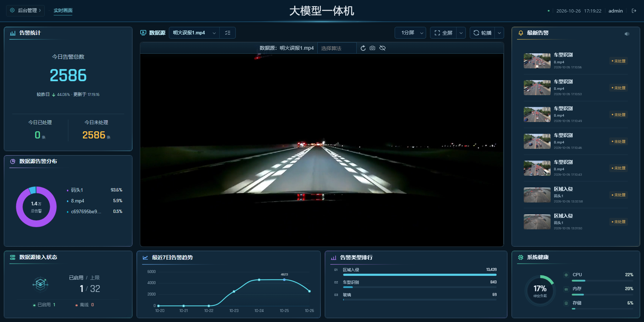Click the gear icon beside 系统健康
644x322 pixels.
[521, 257]
